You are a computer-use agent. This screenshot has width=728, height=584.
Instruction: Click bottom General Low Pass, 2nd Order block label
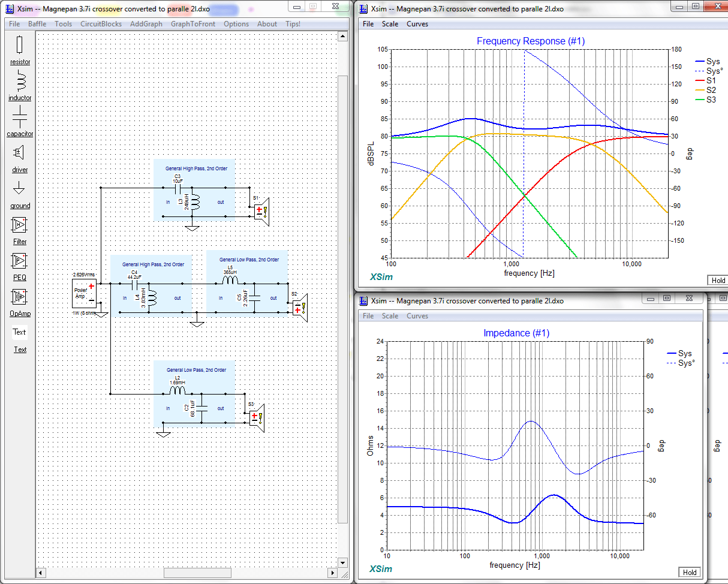197,370
